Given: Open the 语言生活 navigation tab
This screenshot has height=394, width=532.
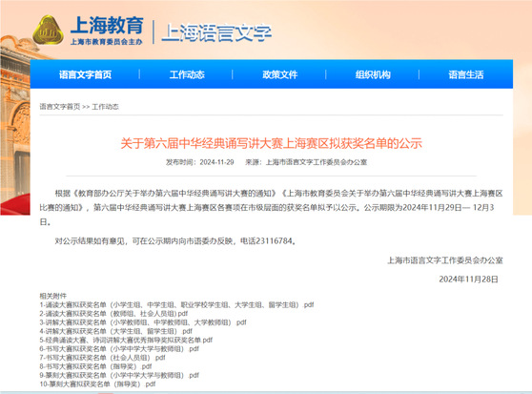Looking at the screenshot, I should pos(466,74).
